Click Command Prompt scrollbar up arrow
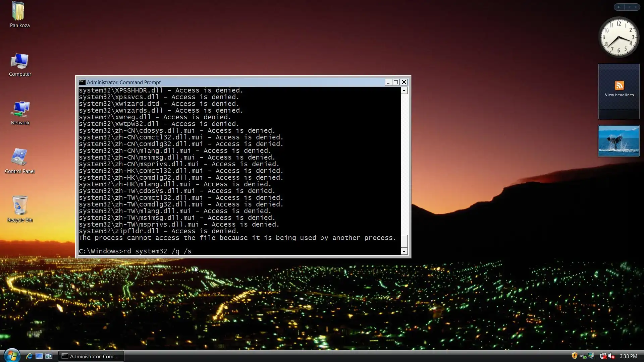The image size is (644, 362). point(404,90)
